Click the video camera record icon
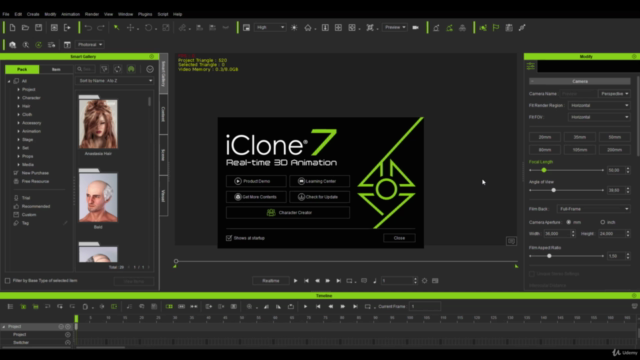640x360 pixels. [x=416, y=28]
